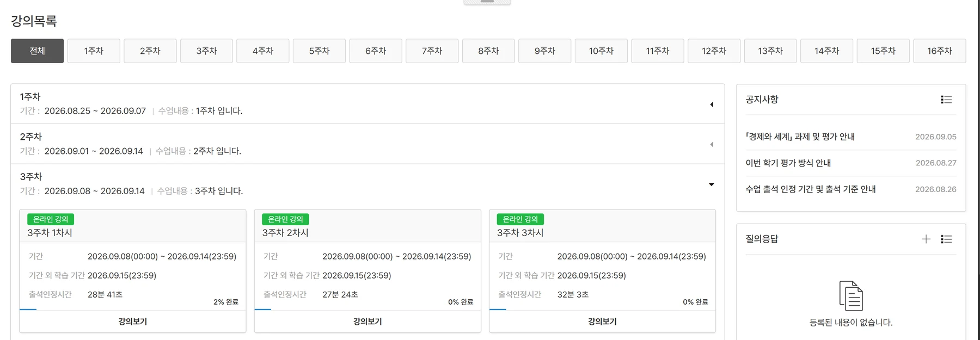Click the 3주차 2차시 progress bar
980x340 pixels.
367,310
